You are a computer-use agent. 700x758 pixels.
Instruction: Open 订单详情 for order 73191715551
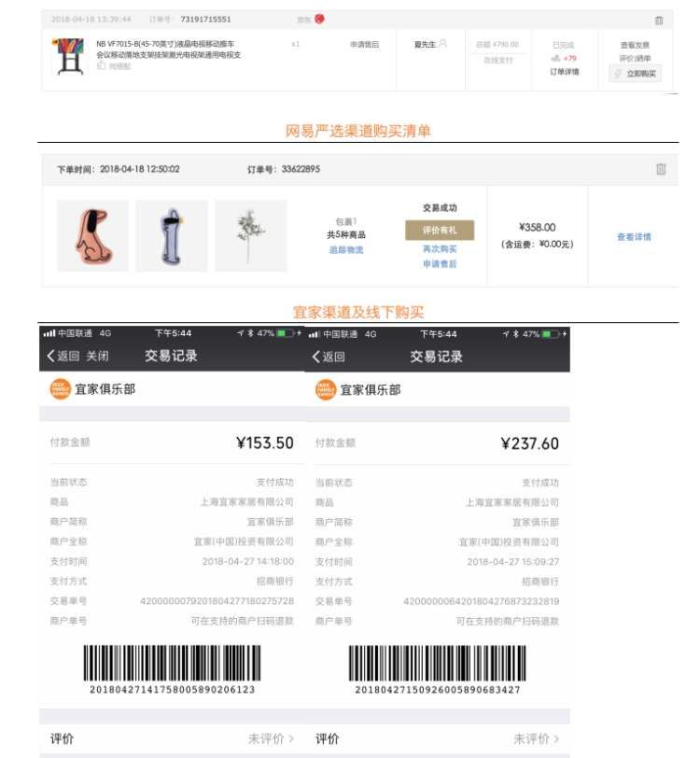(x=564, y=72)
